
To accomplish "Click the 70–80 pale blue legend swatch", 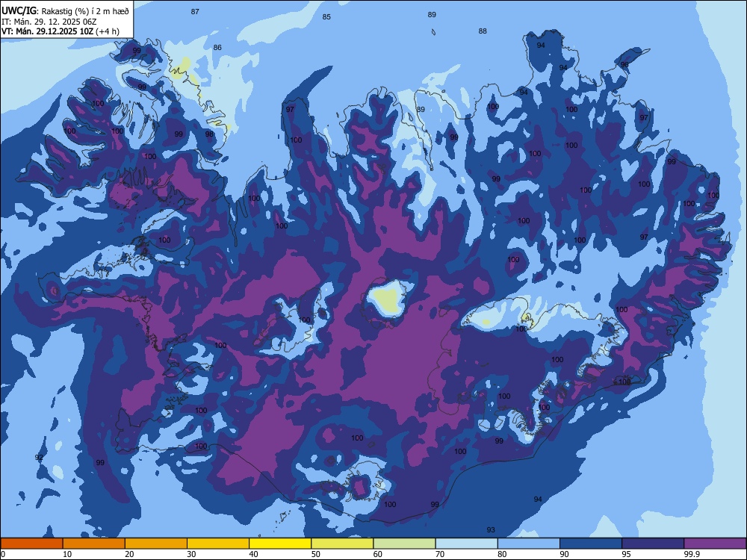I will click(466, 544).
